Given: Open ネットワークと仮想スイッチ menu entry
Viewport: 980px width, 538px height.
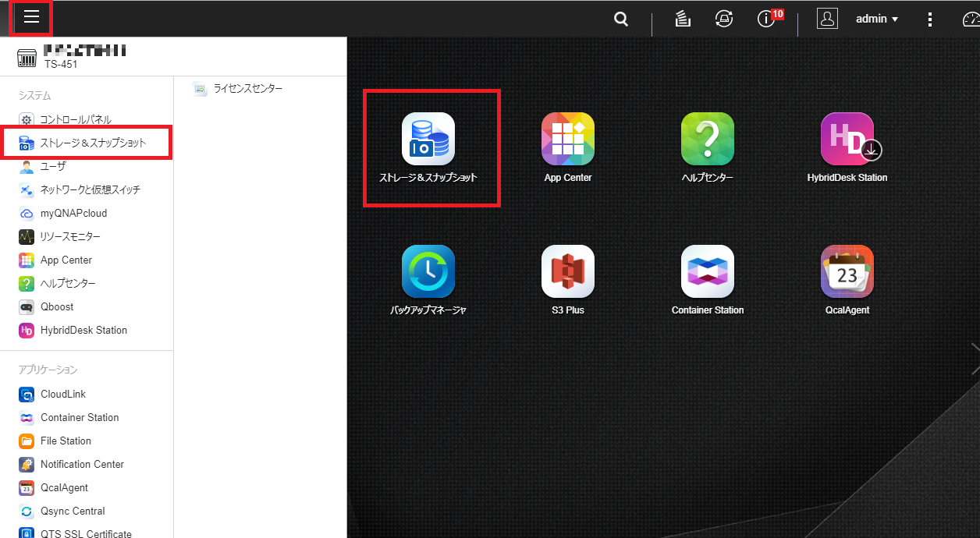Looking at the screenshot, I should point(80,190).
